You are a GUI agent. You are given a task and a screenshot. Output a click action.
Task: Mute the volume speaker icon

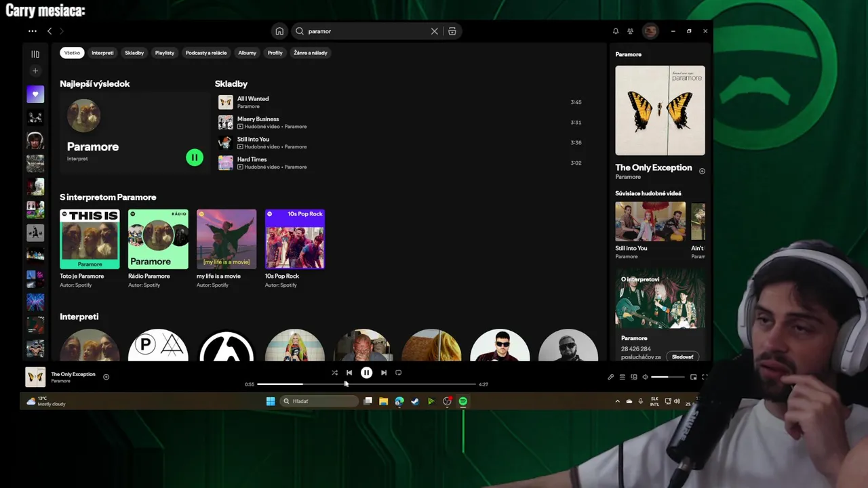point(646,377)
